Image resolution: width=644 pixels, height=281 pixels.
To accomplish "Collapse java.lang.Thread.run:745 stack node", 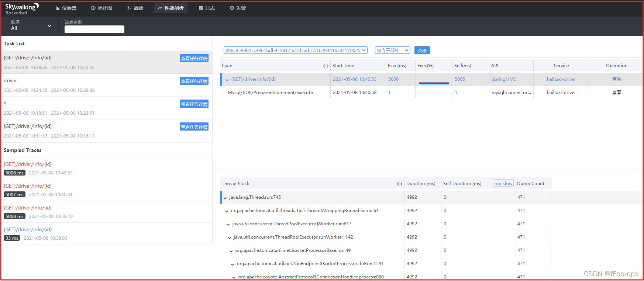I will coord(225,198).
